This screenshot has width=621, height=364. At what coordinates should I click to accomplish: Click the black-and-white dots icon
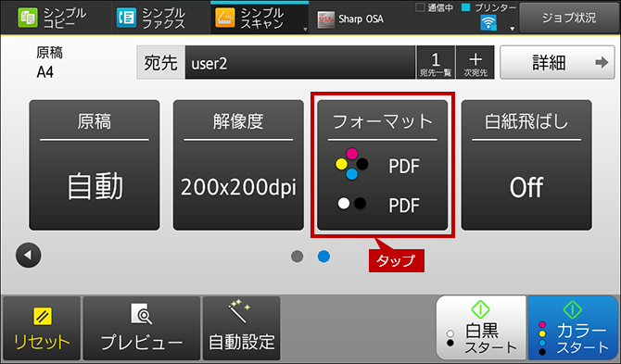351,204
